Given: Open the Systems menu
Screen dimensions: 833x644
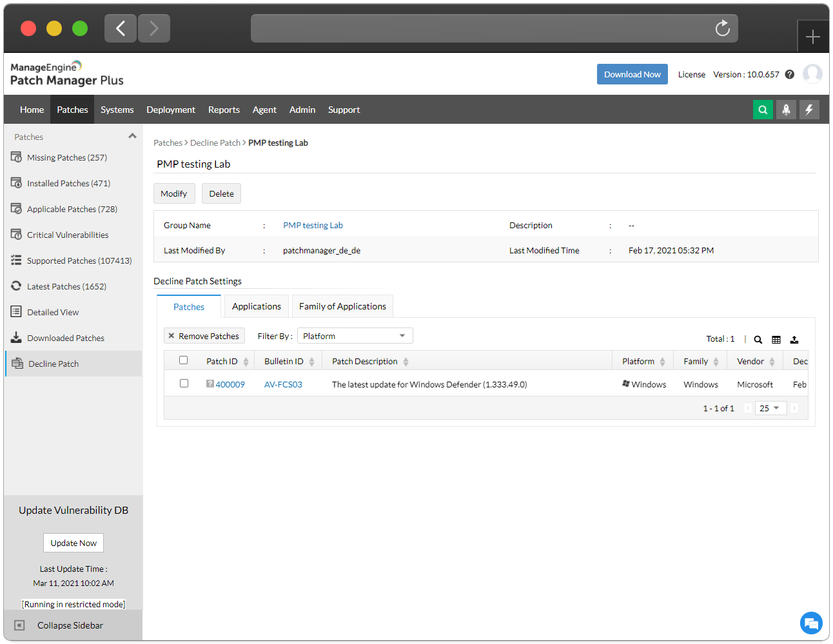Looking at the screenshot, I should tap(117, 110).
